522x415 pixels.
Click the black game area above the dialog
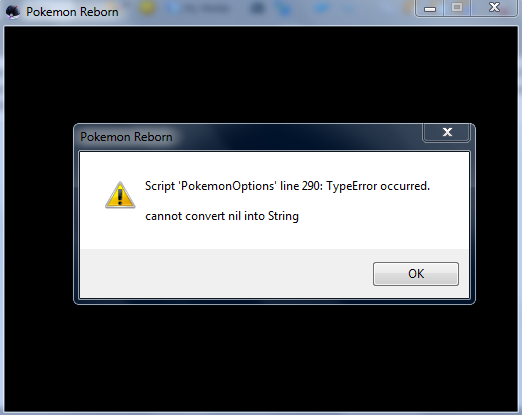pos(261,75)
